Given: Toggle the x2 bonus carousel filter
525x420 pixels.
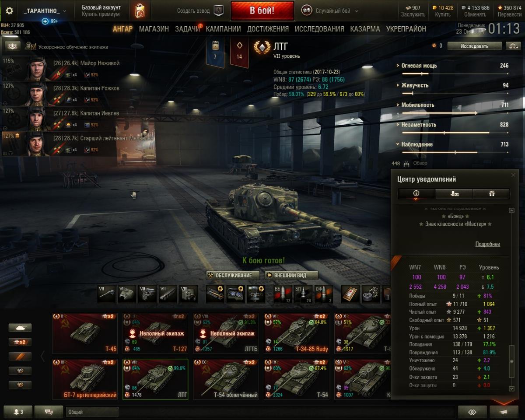Looking at the screenshot, I should 20,342.
